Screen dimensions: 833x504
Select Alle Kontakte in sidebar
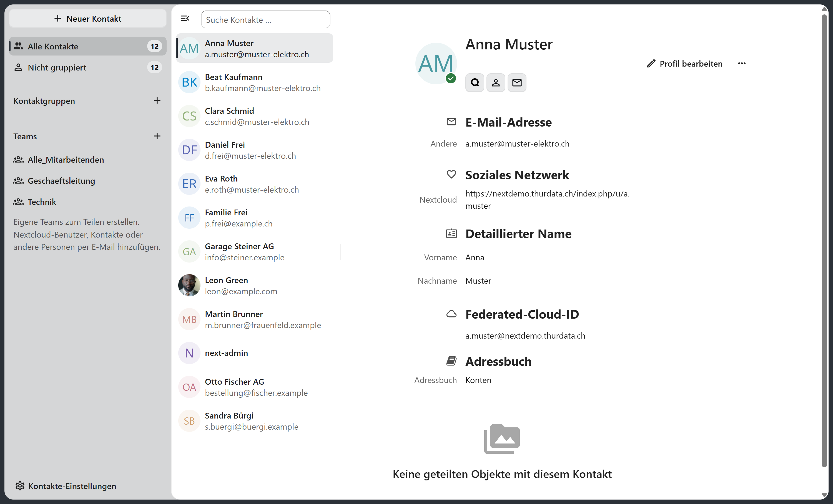click(87, 46)
